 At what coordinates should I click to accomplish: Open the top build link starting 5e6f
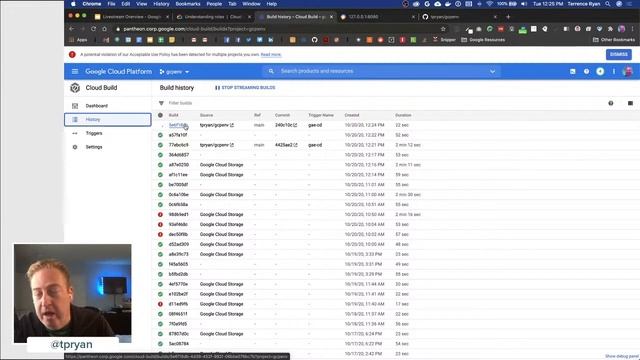178,125
